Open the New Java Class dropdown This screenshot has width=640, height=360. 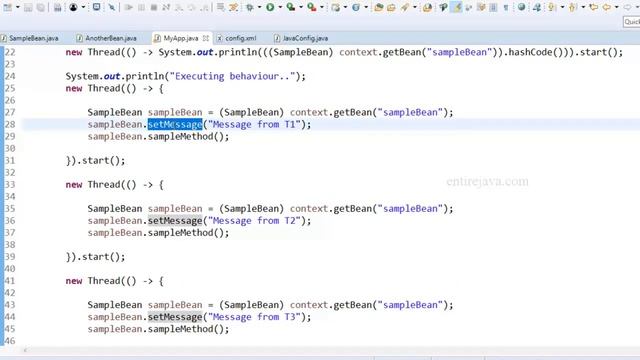tap(366, 7)
